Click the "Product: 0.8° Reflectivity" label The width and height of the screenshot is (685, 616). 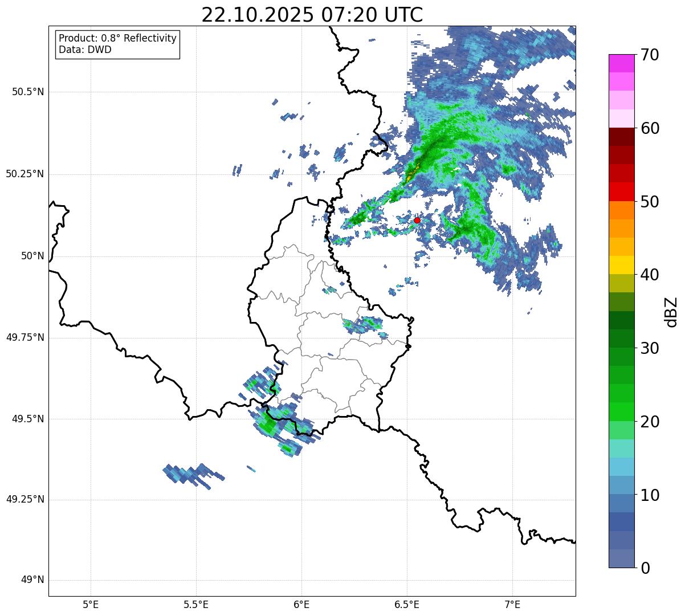(x=118, y=38)
